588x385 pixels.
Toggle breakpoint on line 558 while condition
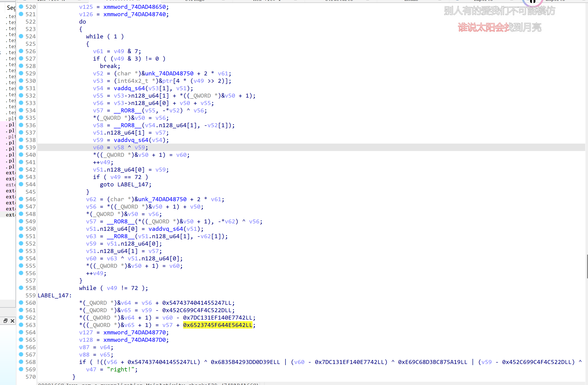pyautogui.click(x=21, y=288)
